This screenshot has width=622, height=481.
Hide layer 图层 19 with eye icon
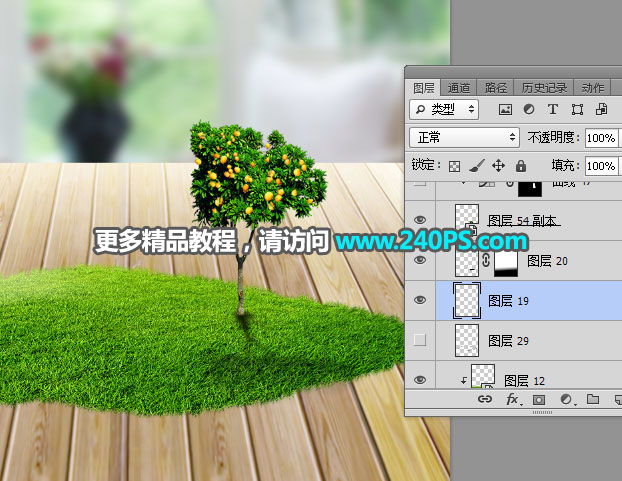click(420, 299)
